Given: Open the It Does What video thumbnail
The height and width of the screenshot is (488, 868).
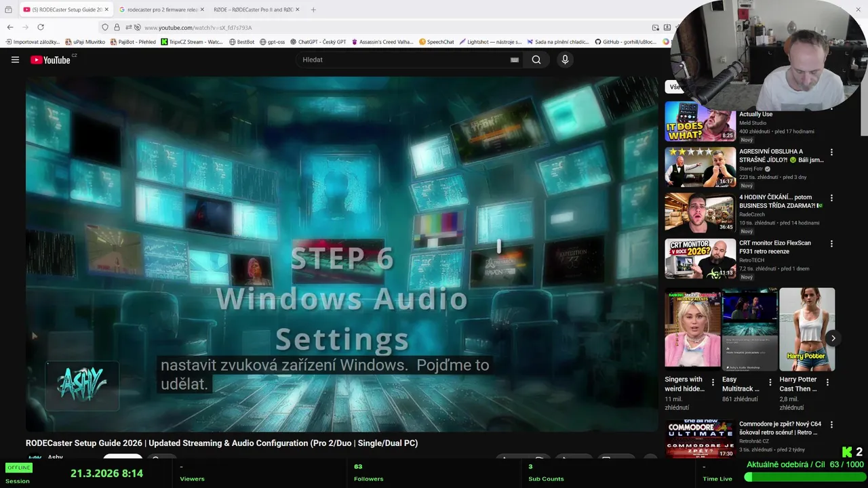Looking at the screenshot, I should click(700, 121).
